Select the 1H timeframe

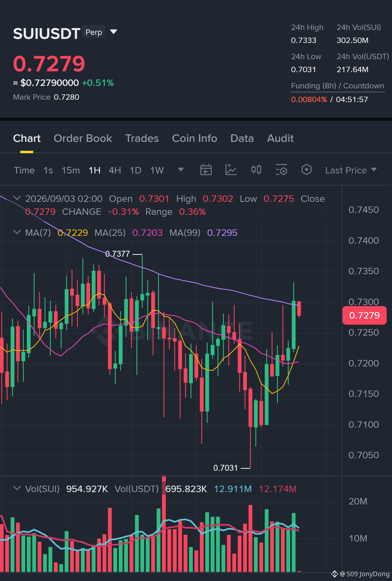[x=95, y=170]
